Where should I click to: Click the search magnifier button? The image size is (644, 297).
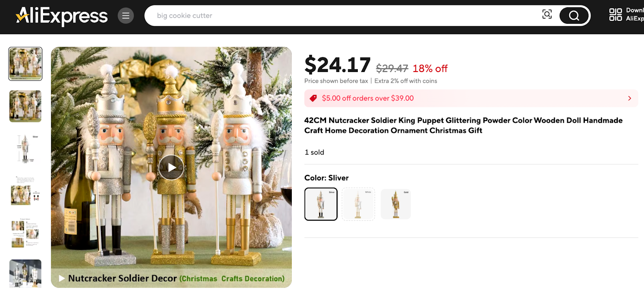click(x=574, y=15)
